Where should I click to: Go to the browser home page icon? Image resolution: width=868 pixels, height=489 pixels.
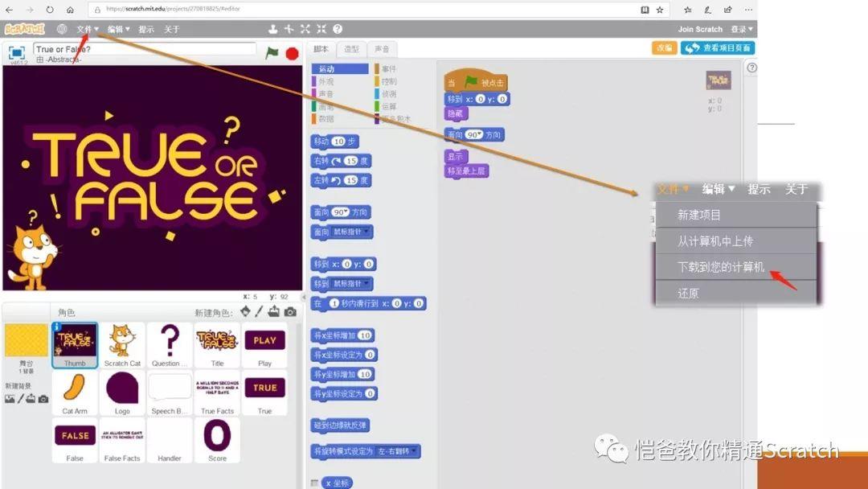pyautogui.click(x=70, y=10)
